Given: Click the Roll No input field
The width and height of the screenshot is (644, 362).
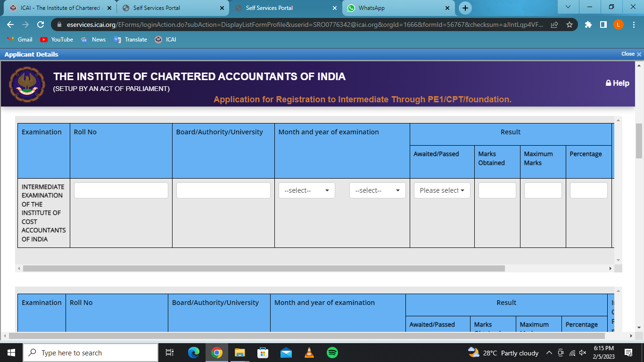Looking at the screenshot, I should (x=121, y=190).
